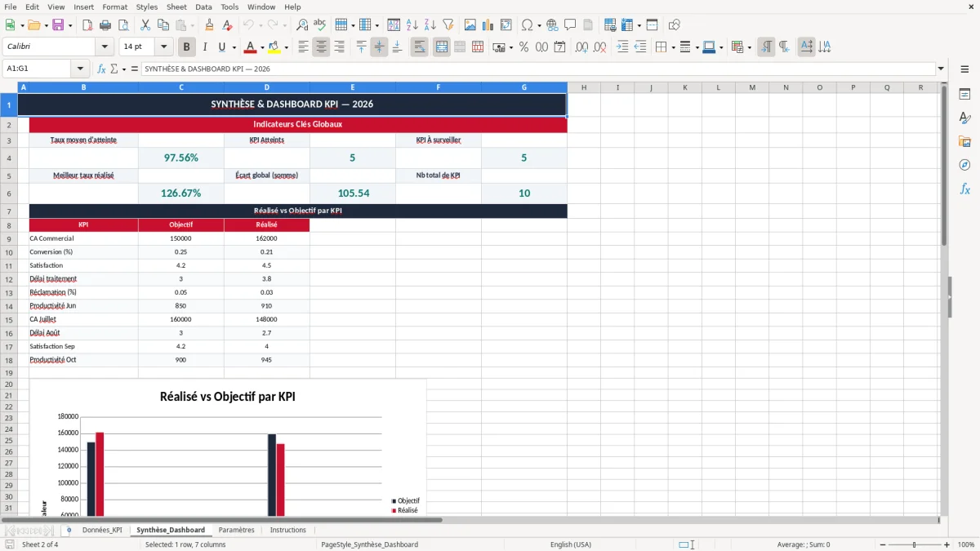Insert an image
The image size is (980, 551).
pos(470,25)
